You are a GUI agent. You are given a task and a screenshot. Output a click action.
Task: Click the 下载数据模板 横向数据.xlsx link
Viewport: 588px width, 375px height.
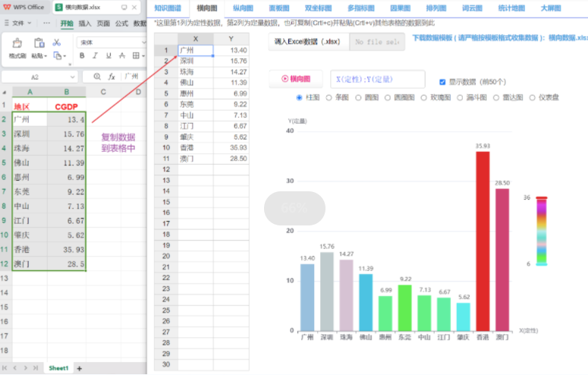[499, 38]
